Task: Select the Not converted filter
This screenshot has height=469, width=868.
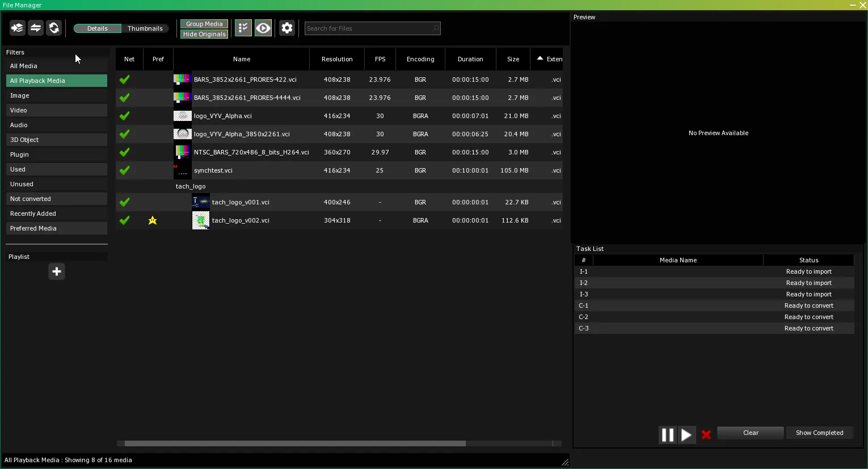Action: [57, 199]
